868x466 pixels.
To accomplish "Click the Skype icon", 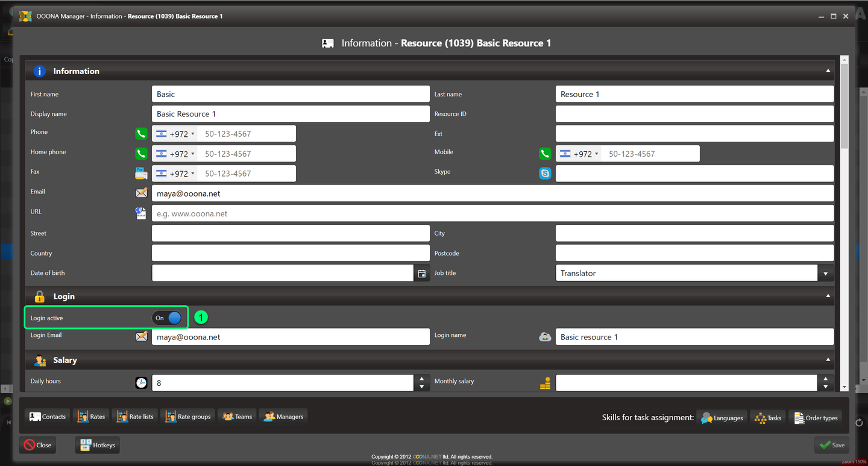I will click(545, 174).
